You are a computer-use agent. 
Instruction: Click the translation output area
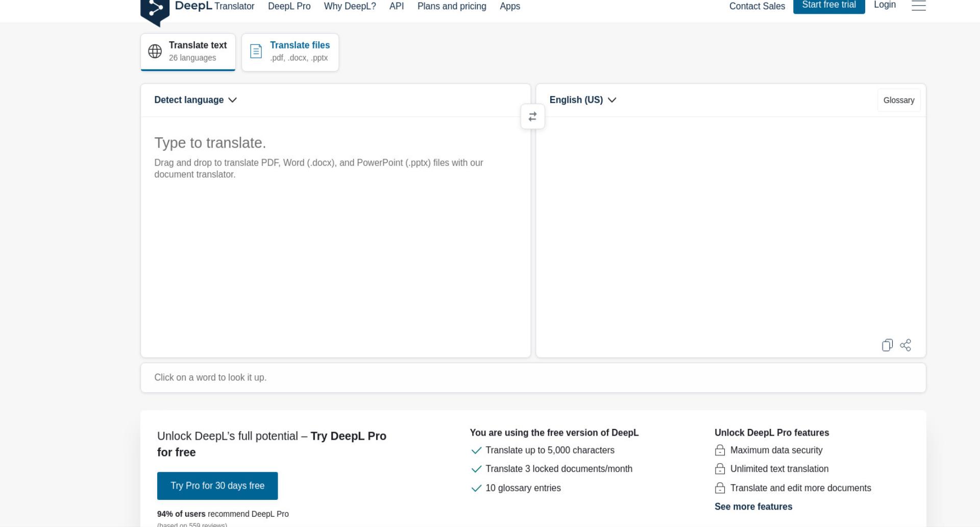point(731,227)
